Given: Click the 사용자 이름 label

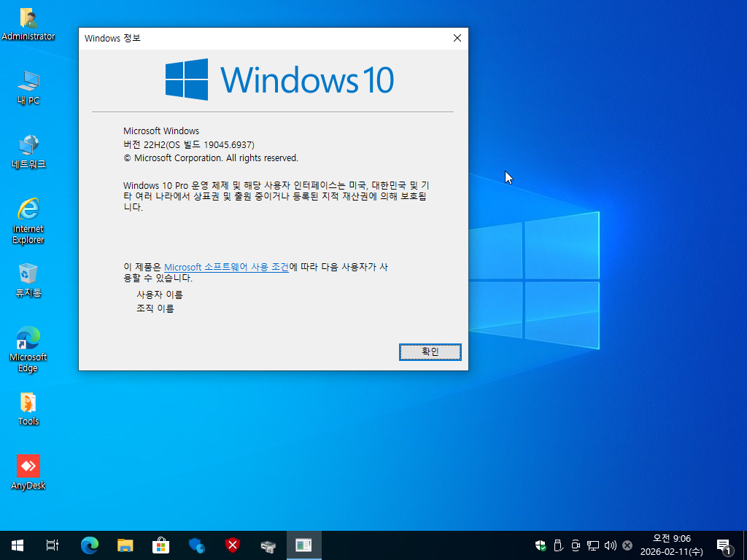Looking at the screenshot, I should click(x=160, y=295).
